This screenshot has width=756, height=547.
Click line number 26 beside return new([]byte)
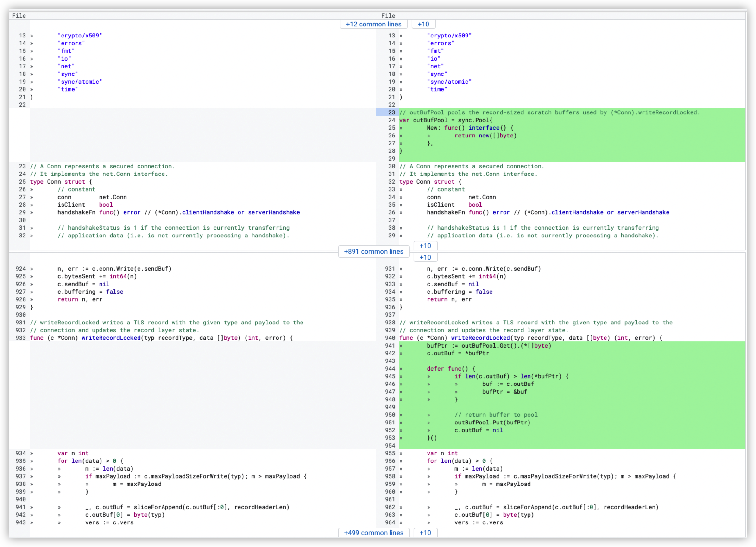(x=392, y=135)
